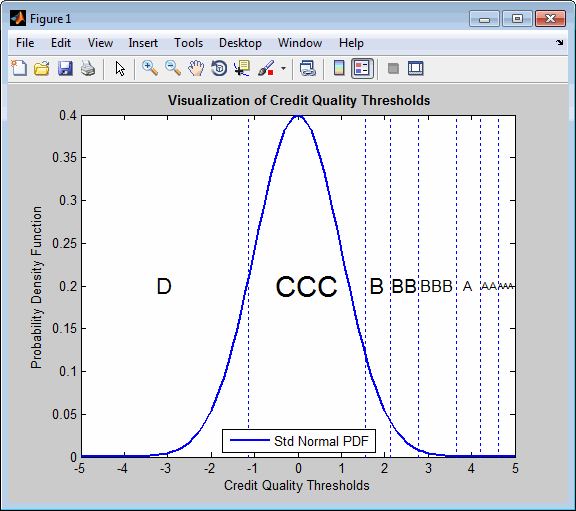The image size is (576, 511).
Task: Select the Pan hand tool
Action: click(196, 68)
